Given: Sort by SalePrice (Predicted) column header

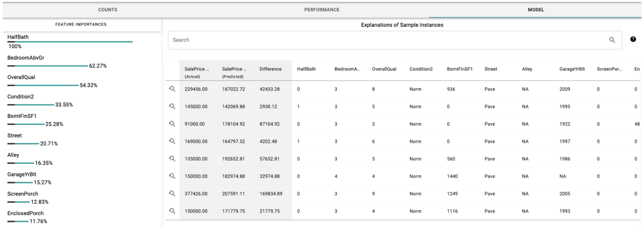Looking at the screenshot, I should click(234, 72).
